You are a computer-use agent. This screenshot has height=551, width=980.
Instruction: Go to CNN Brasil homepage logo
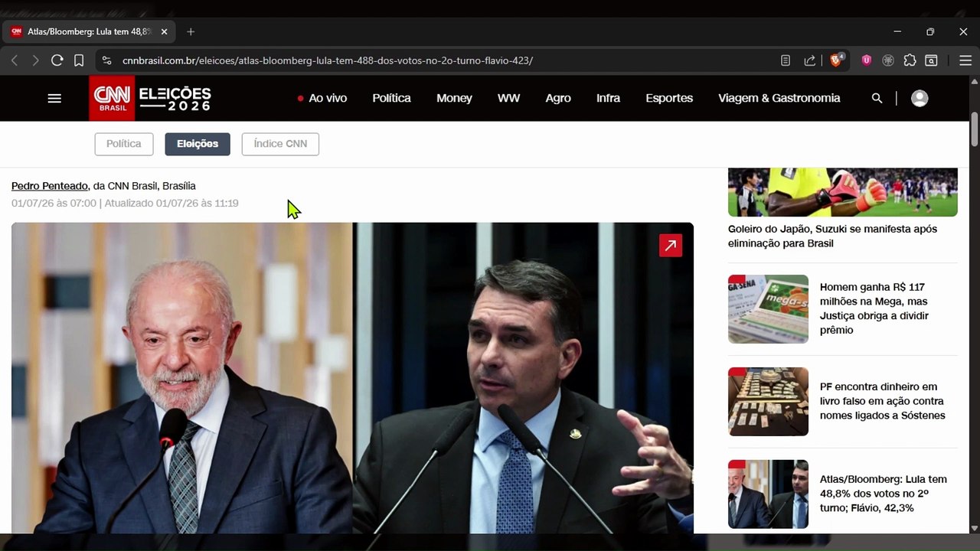click(x=112, y=98)
